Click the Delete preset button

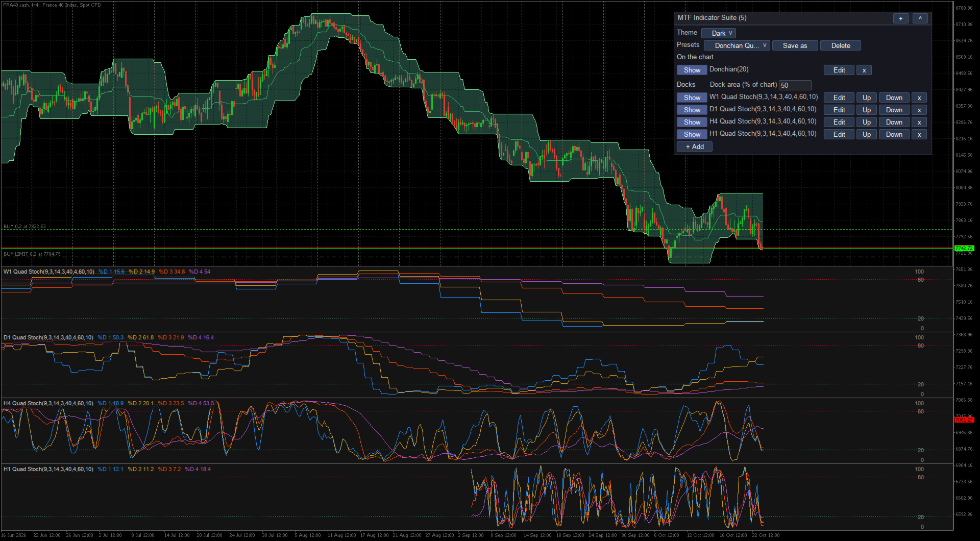[841, 45]
